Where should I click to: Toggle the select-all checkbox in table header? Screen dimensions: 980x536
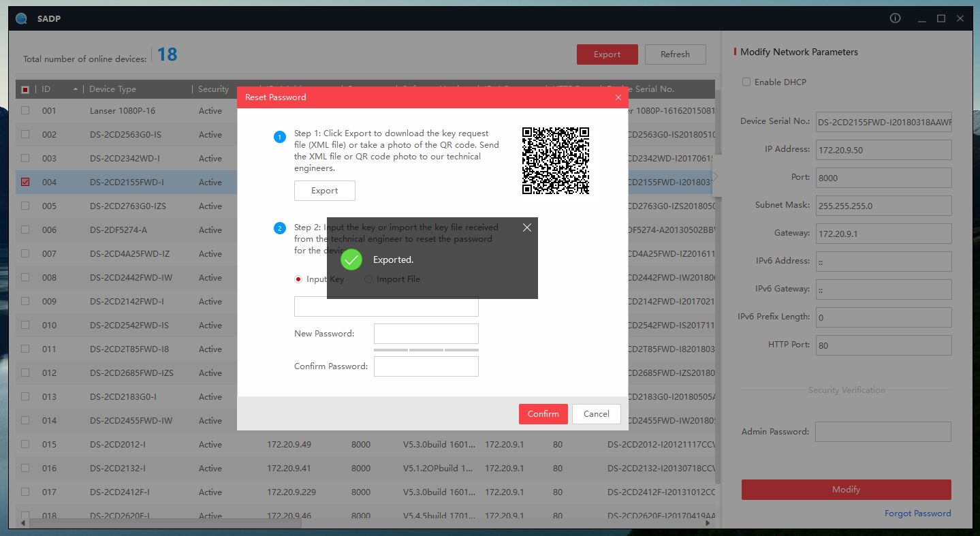pos(25,89)
